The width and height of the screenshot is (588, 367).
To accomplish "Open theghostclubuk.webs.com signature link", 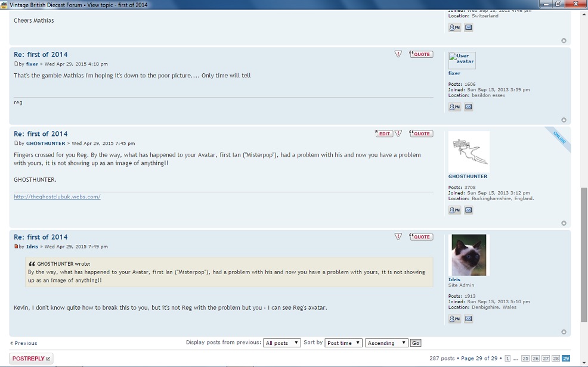I will (x=57, y=197).
